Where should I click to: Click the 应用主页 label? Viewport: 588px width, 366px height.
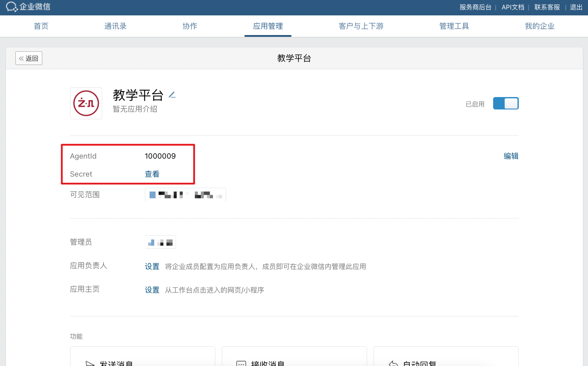coord(85,289)
